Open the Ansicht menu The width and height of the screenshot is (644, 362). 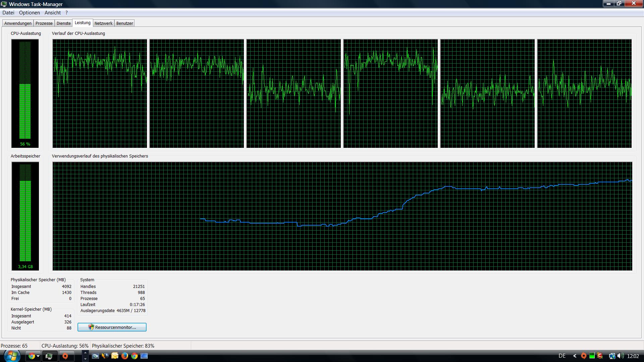pyautogui.click(x=53, y=13)
